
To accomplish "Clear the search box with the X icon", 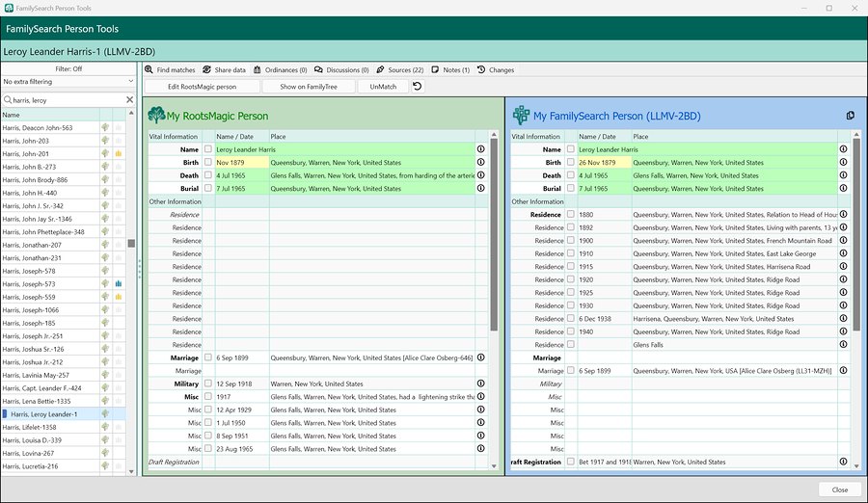I will click(x=129, y=99).
